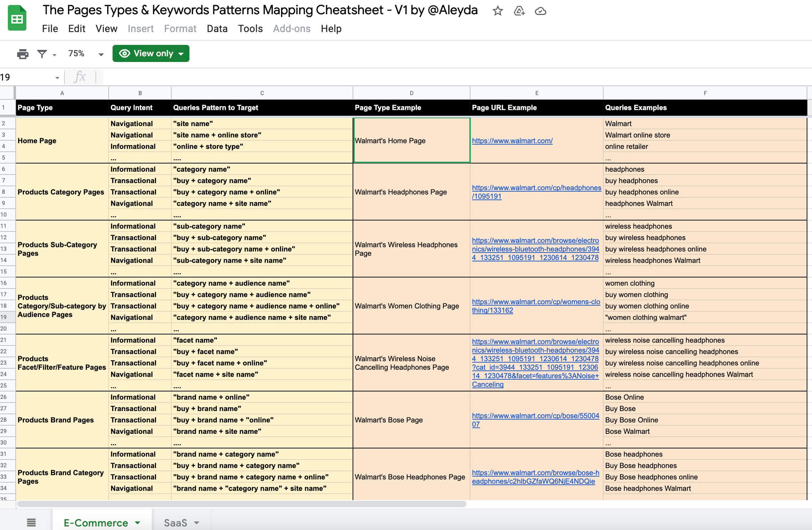Select the Walmart's Home Page cell

(411, 141)
